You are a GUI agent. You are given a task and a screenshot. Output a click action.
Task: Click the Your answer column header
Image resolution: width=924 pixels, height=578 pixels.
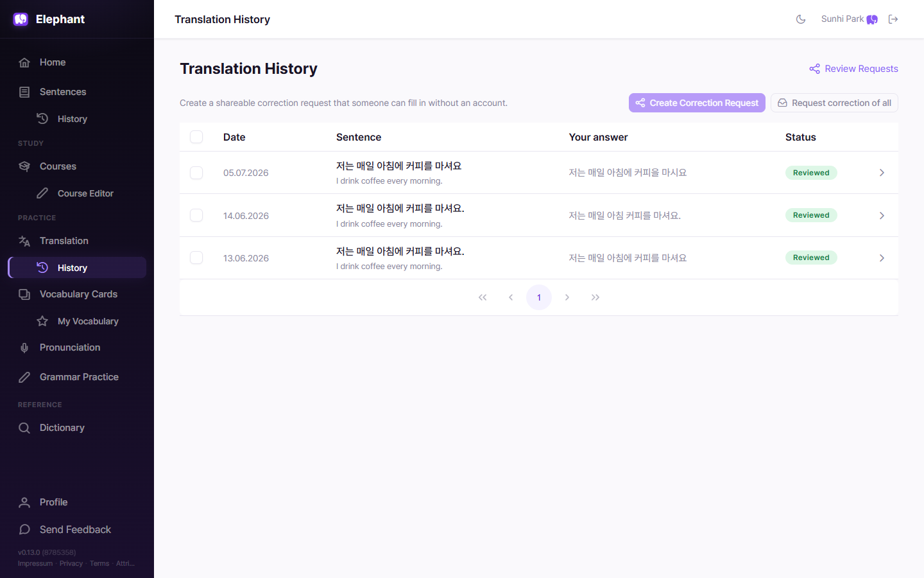(x=598, y=137)
